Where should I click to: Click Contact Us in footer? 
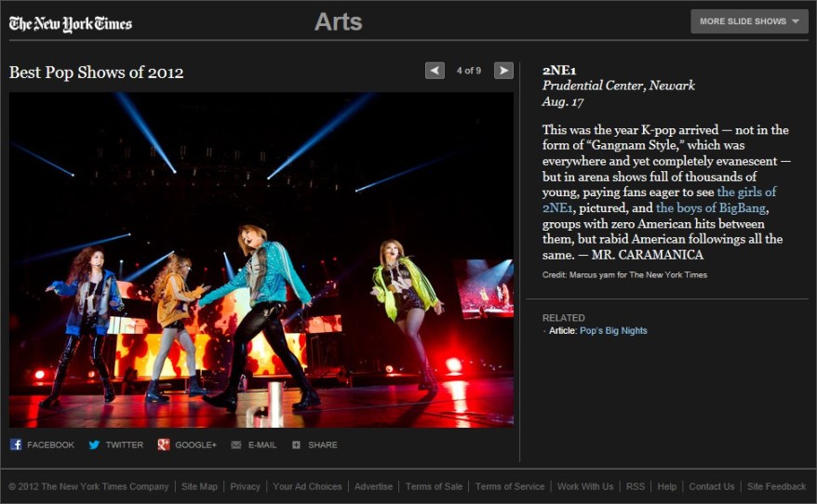click(x=711, y=486)
